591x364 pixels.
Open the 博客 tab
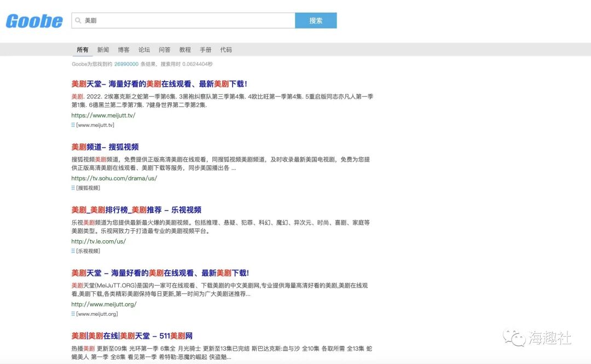(124, 49)
